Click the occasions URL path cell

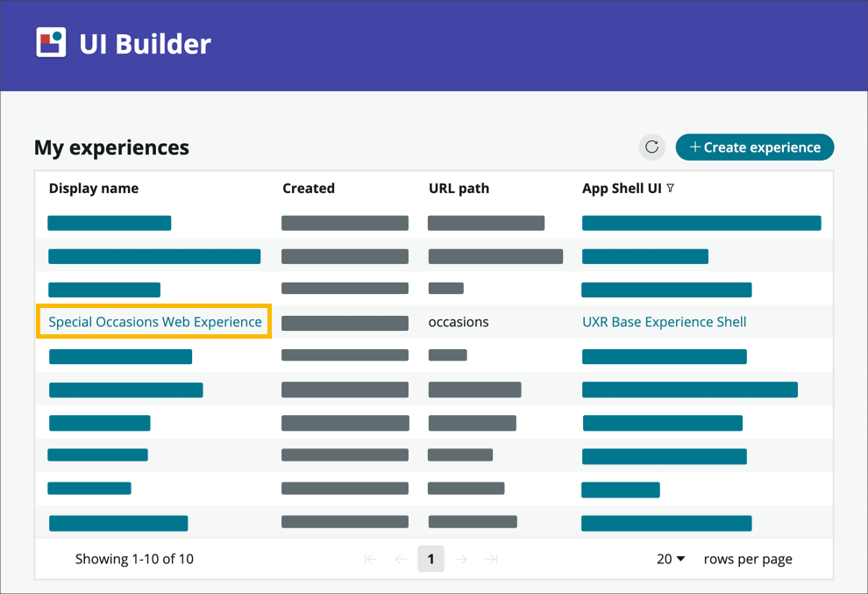pyautogui.click(x=459, y=321)
